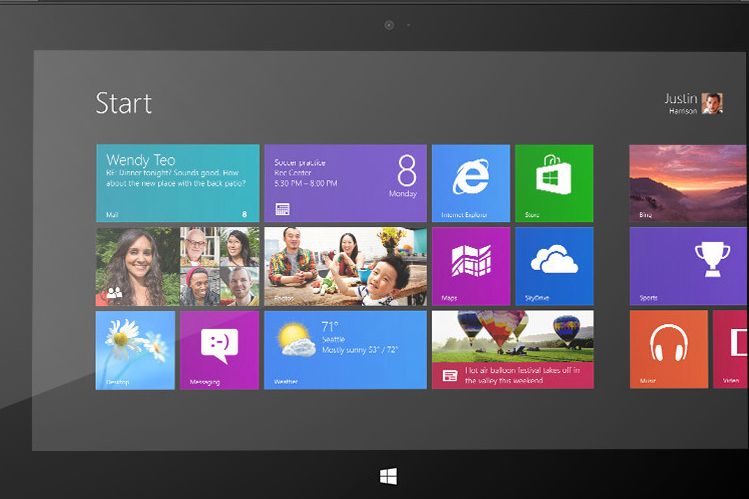Open the green Store tile
The width and height of the screenshot is (749, 499).
554,183
